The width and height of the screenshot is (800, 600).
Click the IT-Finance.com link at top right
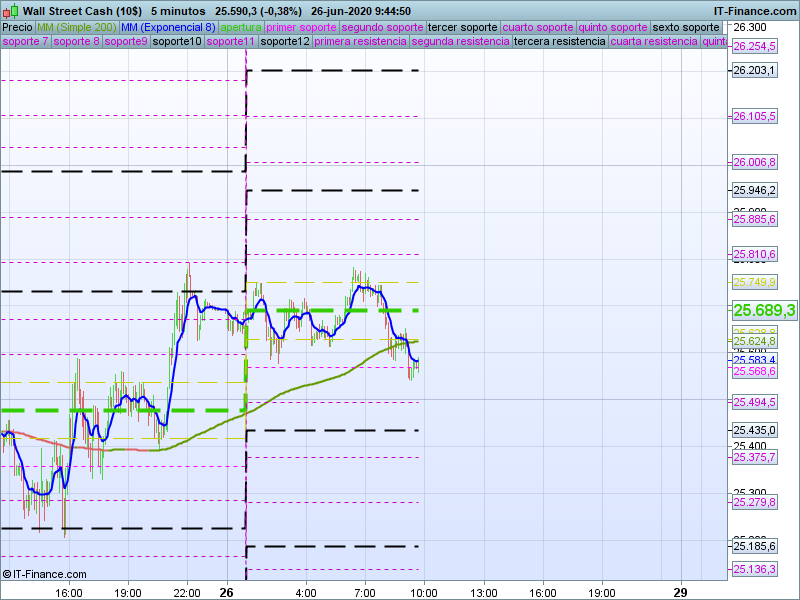pos(754,10)
